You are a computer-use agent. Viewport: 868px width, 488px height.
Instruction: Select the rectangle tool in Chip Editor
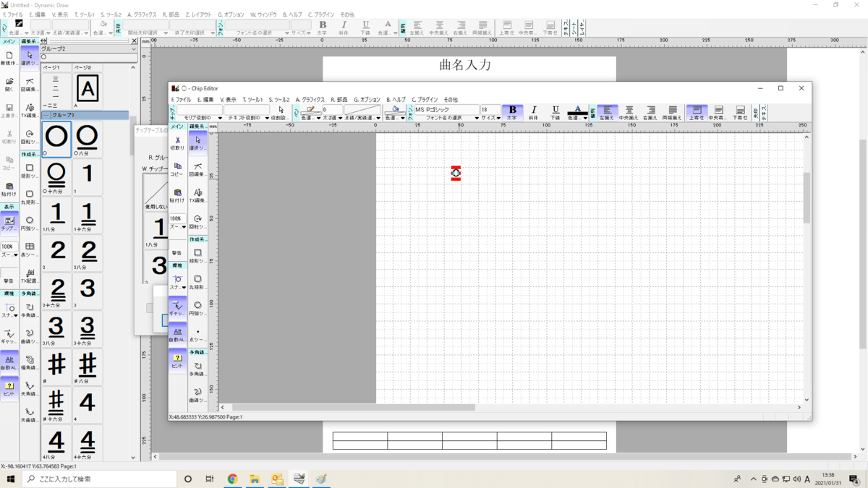coord(197,256)
